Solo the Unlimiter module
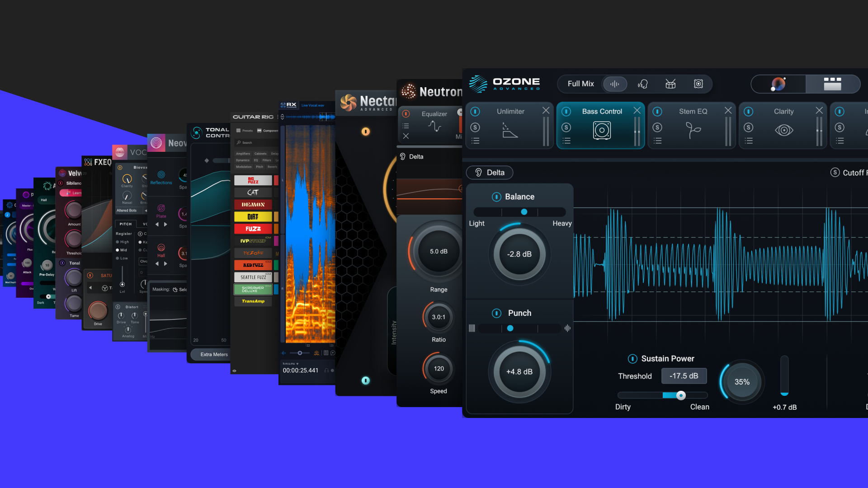The width and height of the screenshot is (868, 488). click(x=475, y=127)
